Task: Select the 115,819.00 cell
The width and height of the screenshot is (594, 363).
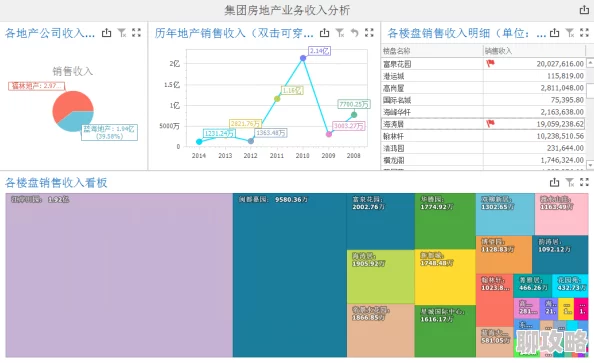Action: click(x=535, y=76)
